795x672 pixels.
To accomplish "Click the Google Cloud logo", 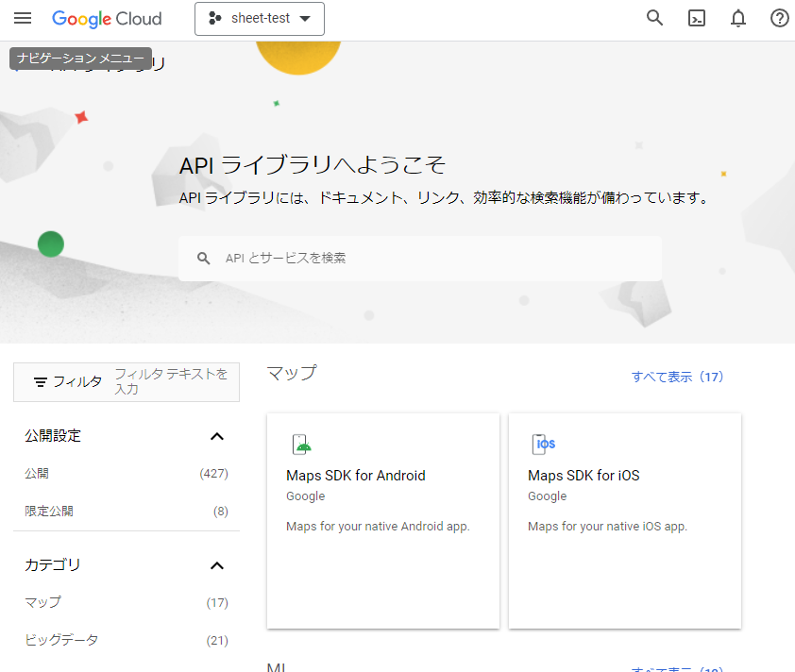I will [107, 18].
